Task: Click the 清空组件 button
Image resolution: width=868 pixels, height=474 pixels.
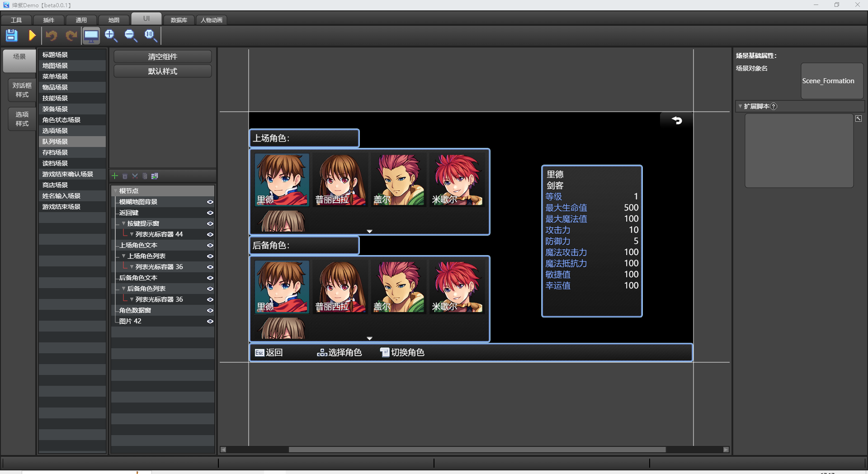Action: pyautogui.click(x=163, y=57)
